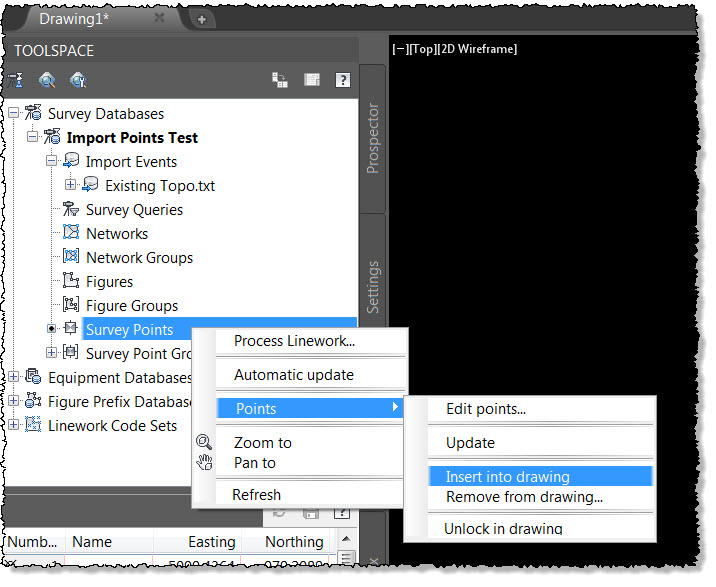The image size is (716, 587).
Task: Select Update in the Points submenu
Action: [x=541, y=443]
